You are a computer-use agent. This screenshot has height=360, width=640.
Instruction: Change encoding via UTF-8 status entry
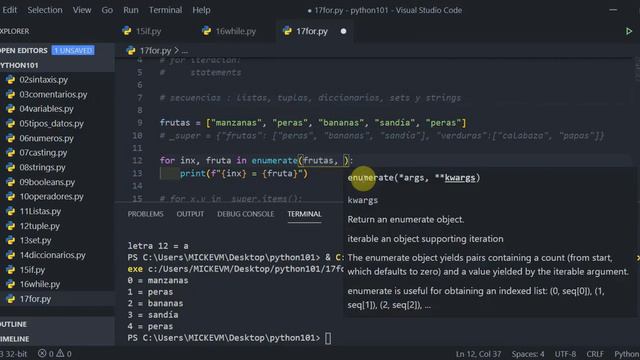point(565,354)
